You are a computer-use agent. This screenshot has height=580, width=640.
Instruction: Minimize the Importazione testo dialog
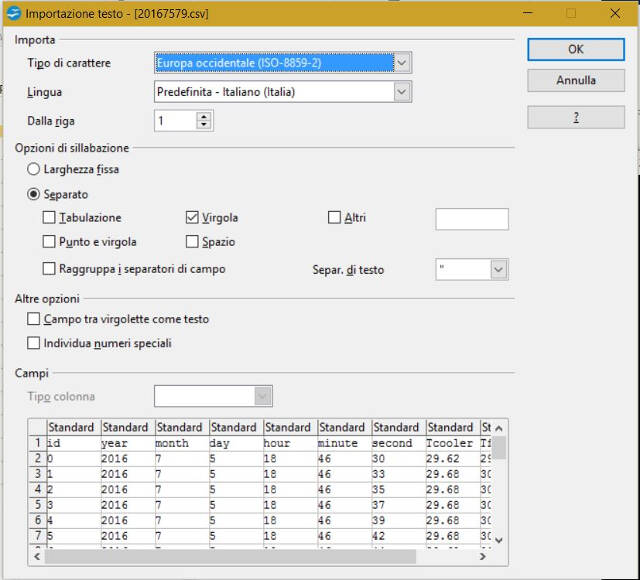pyautogui.click(x=528, y=13)
